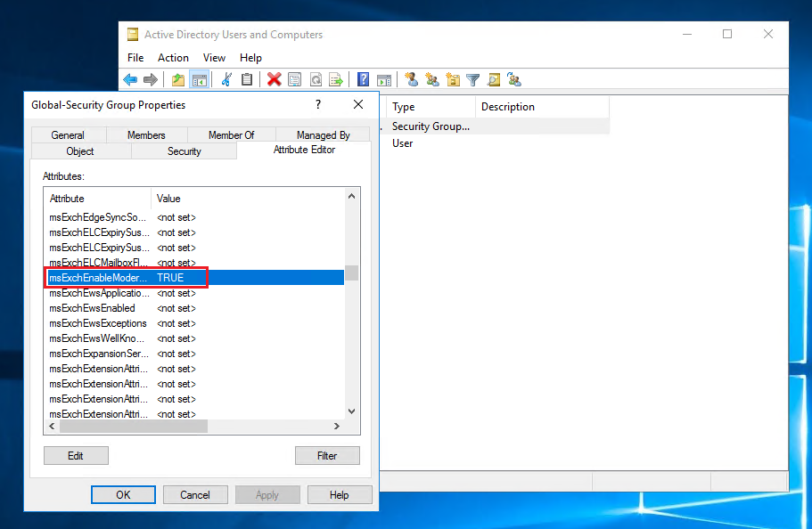Screen dimensions: 812x529
Task: Go back using the blue Back arrow
Action: [x=130, y=80]
